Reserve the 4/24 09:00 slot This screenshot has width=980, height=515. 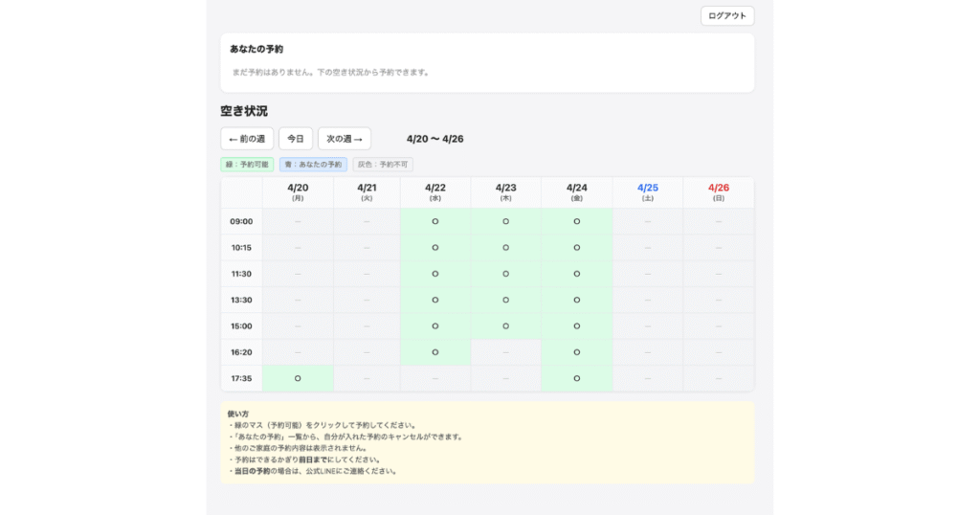(576, 221)
